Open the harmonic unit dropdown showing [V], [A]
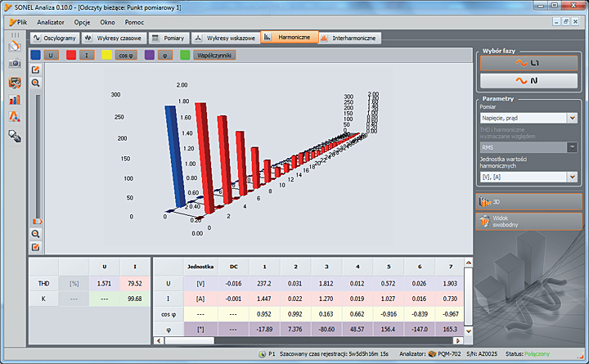 click(x=527, y=176)
